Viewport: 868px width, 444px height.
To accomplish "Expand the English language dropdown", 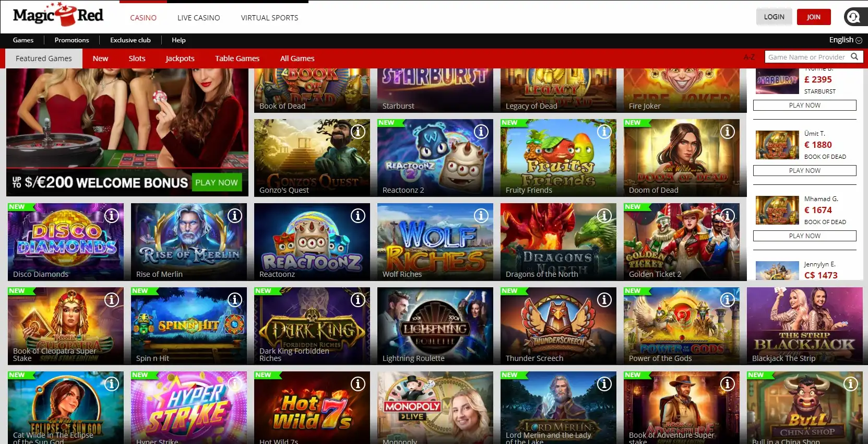I will pos(845,40).
